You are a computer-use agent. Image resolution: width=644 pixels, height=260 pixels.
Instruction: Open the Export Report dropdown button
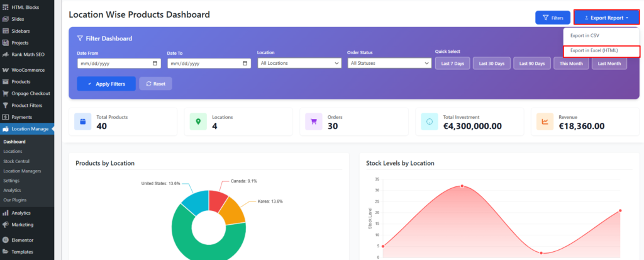coord(606,18)
